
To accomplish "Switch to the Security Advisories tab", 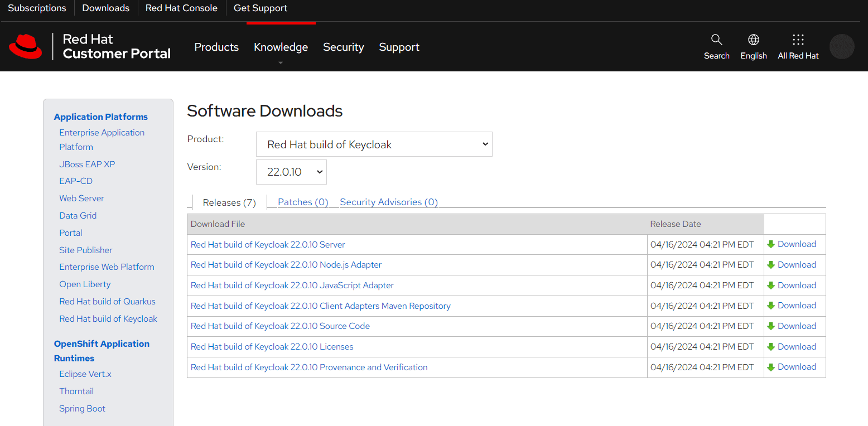I will point(388,202).
